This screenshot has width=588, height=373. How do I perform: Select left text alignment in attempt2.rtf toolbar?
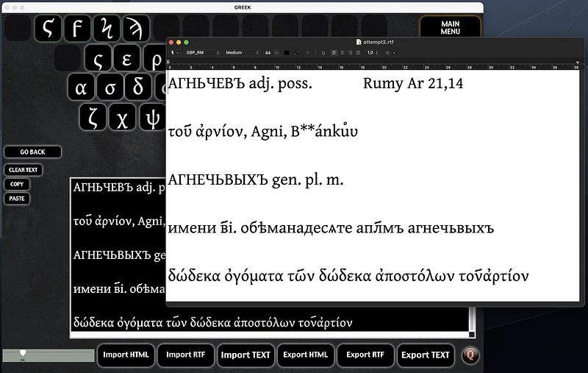click(334, 53)
